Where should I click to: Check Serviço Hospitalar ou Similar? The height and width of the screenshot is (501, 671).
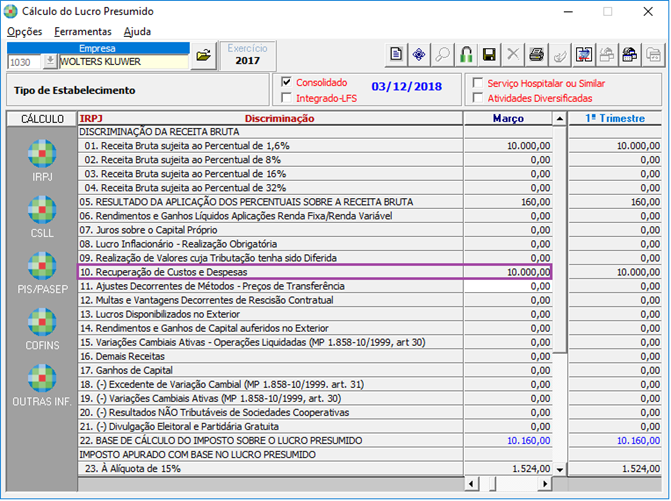tap(478, 83)
